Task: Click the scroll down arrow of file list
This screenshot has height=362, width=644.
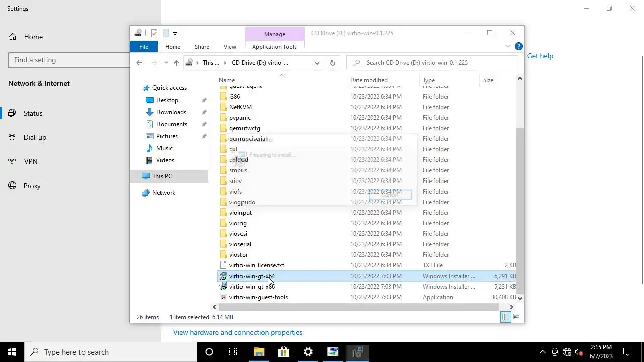Action: [520, 298]
